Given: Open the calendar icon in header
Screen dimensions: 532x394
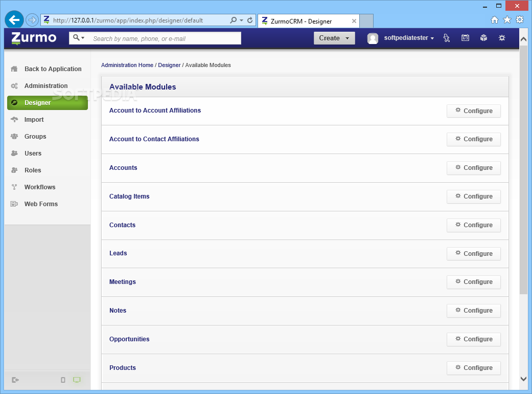Looking at the screenshot, I should pyautogui.click(x=465, y=38).
